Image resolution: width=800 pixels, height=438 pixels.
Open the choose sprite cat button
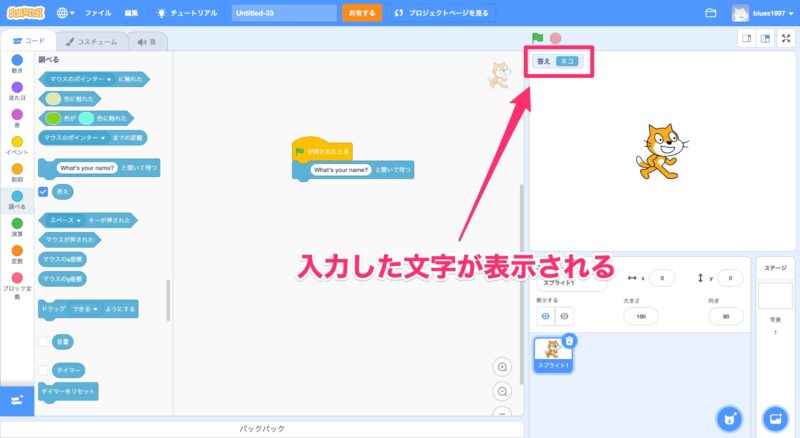(x=731, y=418)
